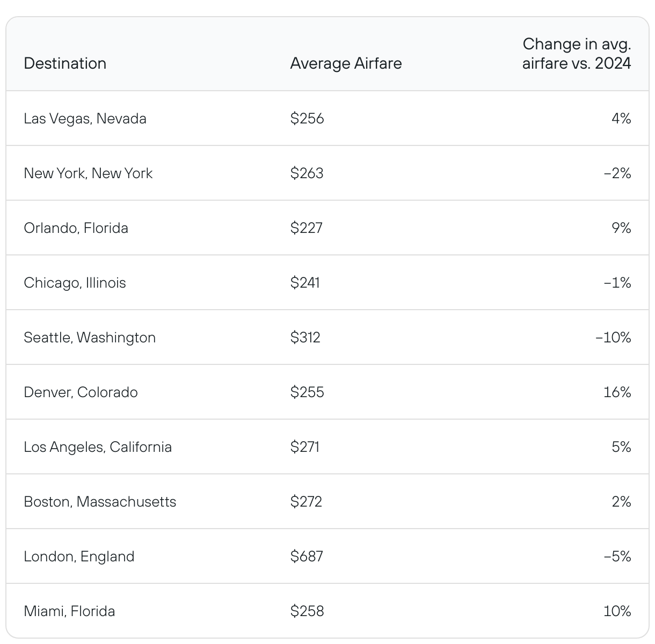Select the Las Vegas, Nevada cell
655x644 pixels.
85,119
